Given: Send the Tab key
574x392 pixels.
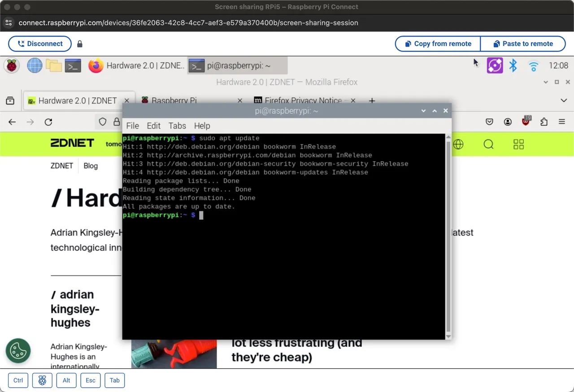Looking at the screenshot, I should pyautogui.click(x=115, y=380).
